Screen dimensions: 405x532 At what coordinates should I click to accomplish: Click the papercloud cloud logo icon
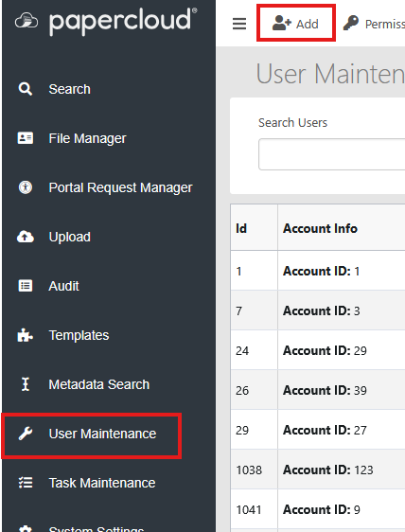point(26,21)
